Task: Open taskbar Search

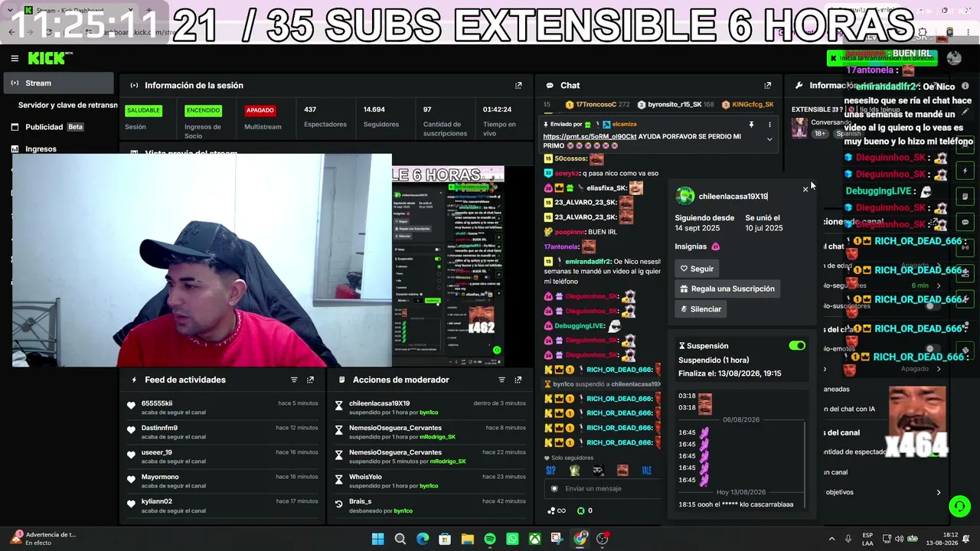Action: coord(400,539)
